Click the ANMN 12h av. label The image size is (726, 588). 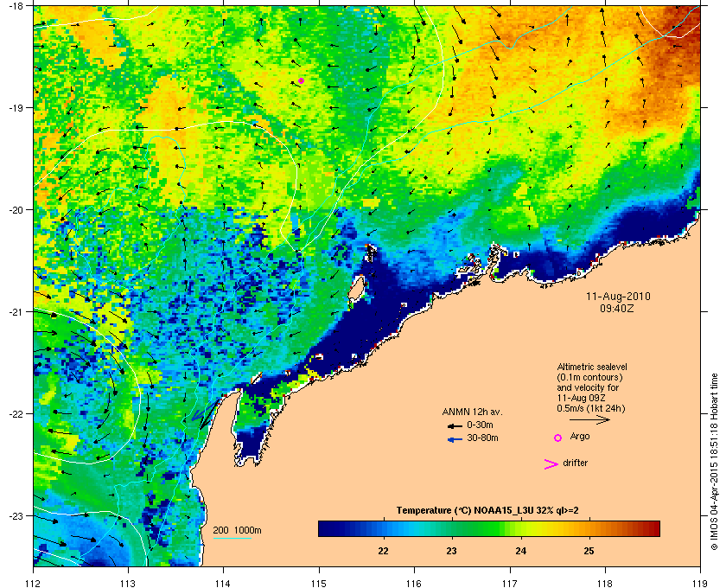tap(472, 412)
